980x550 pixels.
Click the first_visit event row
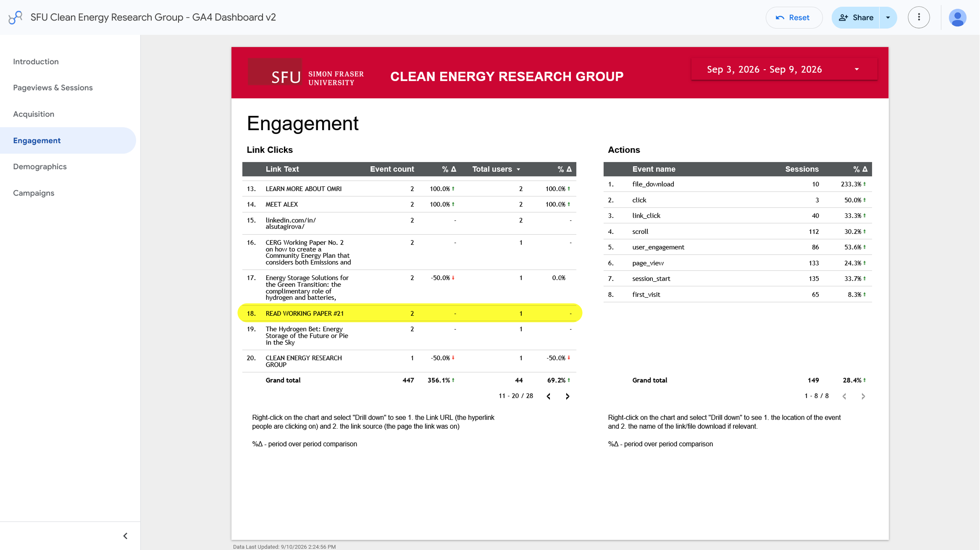pos(738,294)
